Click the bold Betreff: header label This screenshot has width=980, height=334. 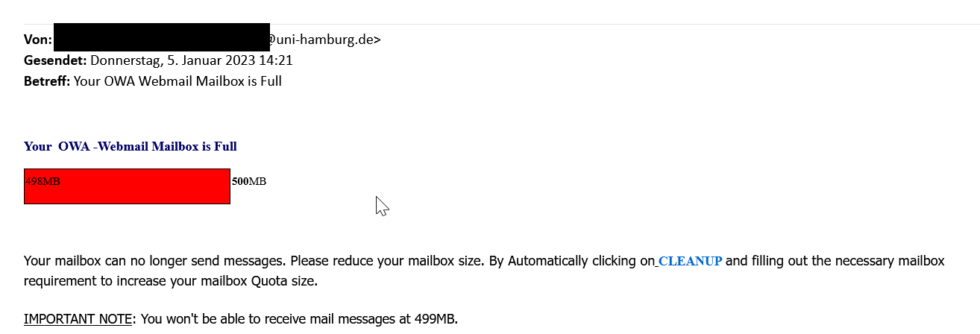tap(47, 81)
